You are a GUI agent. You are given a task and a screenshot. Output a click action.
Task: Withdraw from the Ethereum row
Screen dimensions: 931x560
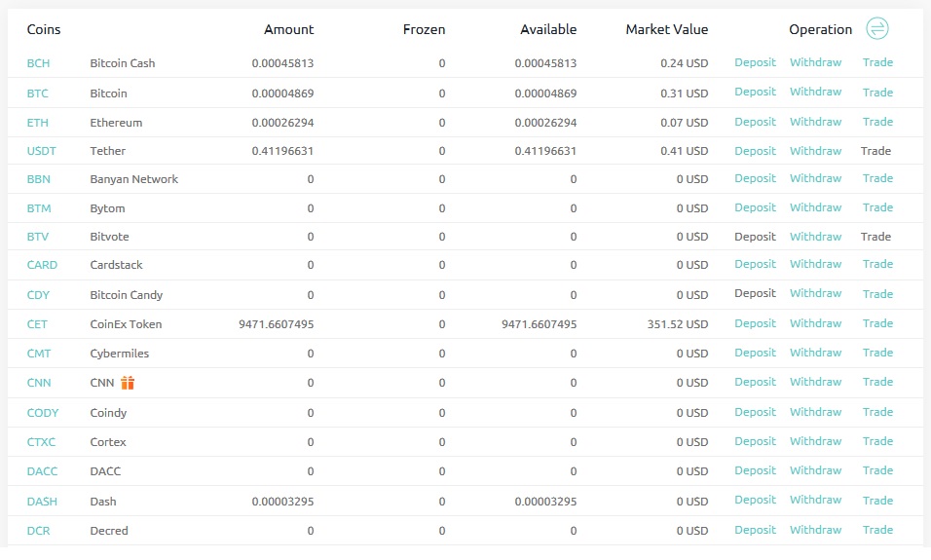click(x=815, y=122)
